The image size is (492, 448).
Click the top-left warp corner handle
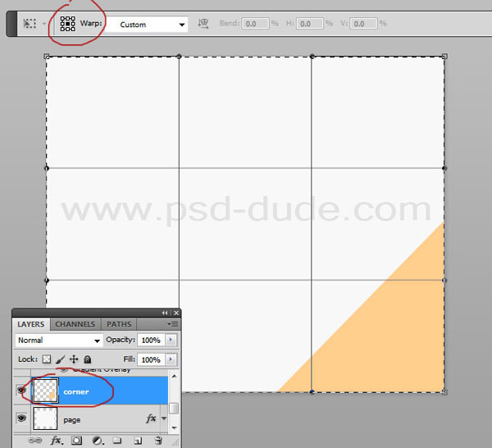(47, 57)
